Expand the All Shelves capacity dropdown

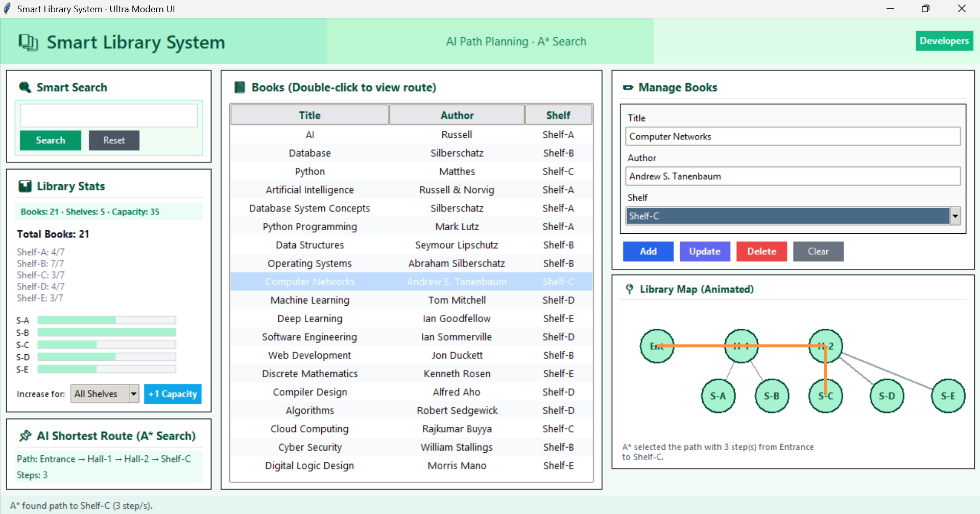pos(134,394)
